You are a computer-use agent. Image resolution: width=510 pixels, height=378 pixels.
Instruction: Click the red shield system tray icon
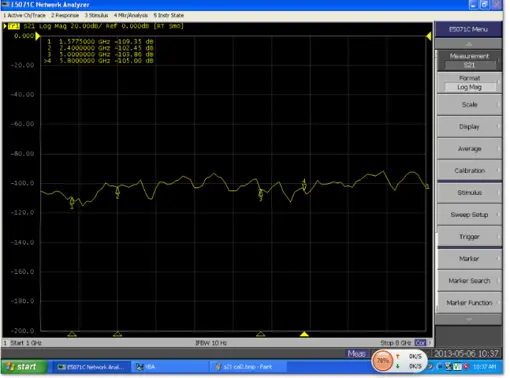(466, 367)
